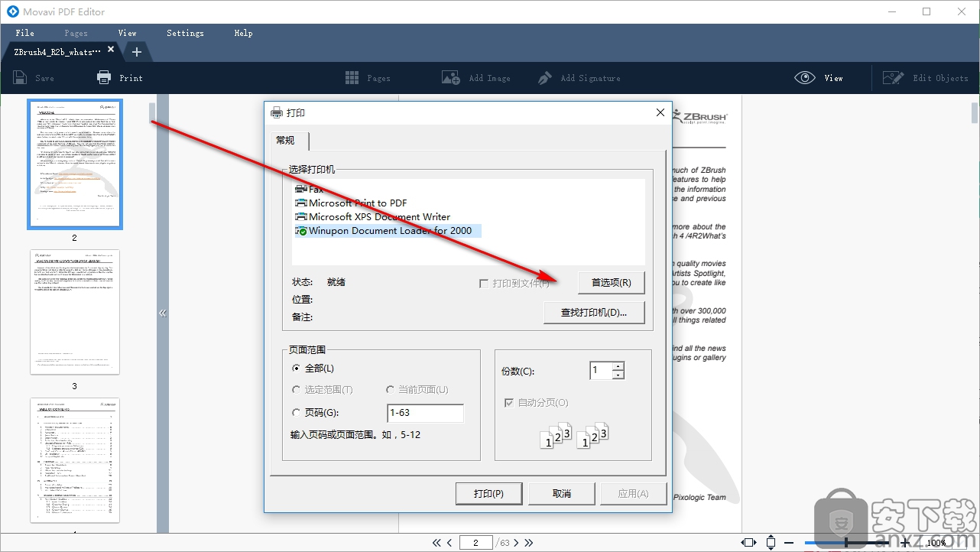
Task: Click the page number field in the status bar
Action: (x=475, y=543)
